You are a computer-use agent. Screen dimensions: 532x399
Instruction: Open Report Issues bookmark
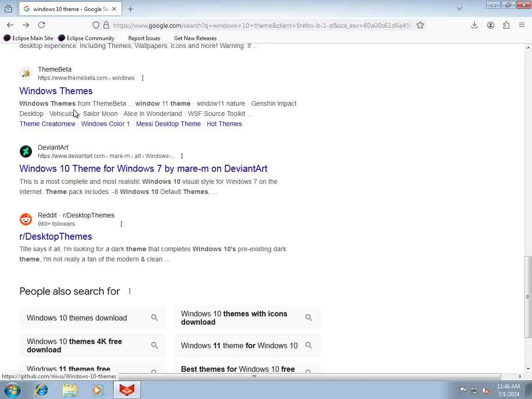(x=144, y=38)
